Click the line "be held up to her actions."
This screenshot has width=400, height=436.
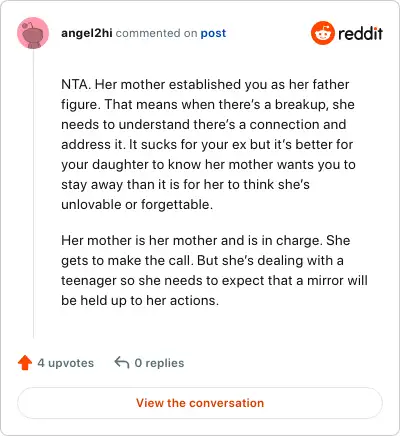tap(140, 300)
